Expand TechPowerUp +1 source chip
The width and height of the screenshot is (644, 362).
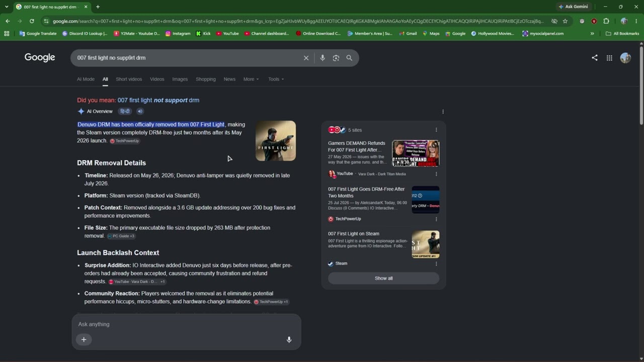click(271, 302)
